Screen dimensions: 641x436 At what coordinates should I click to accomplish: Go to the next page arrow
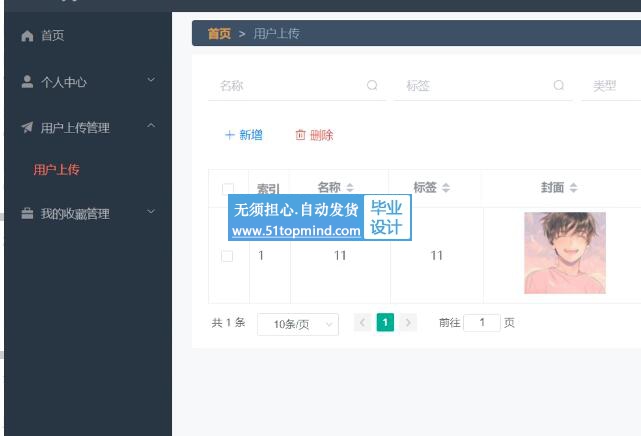point(408,322)
